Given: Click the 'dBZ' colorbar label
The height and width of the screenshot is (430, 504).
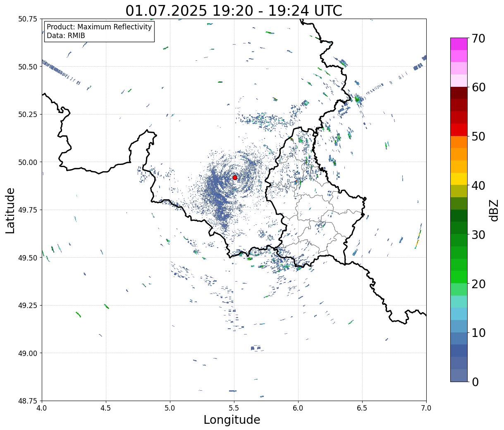Looking at the screenshot, I should click(x=494, y=210).
